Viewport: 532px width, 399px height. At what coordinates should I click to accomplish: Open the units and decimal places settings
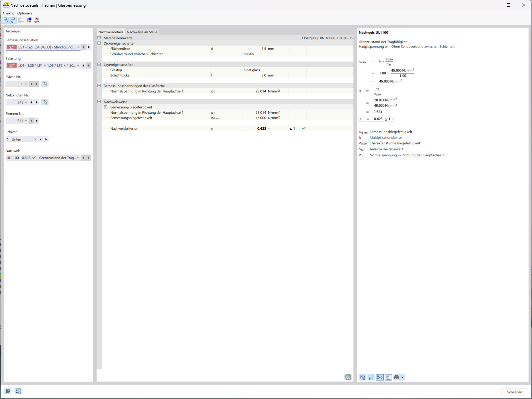coord(18,391)
